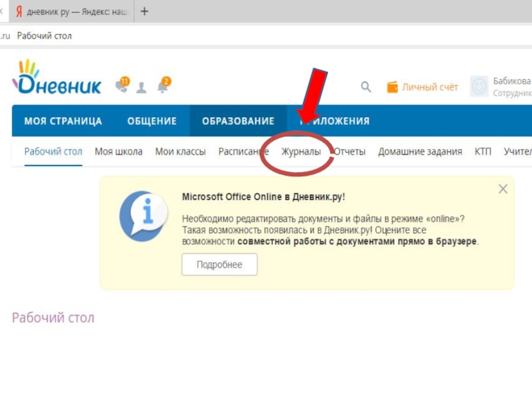The height and width of the screenshot is (399, 532).
Task: Open the friends person icon
Action: [141, 88]
